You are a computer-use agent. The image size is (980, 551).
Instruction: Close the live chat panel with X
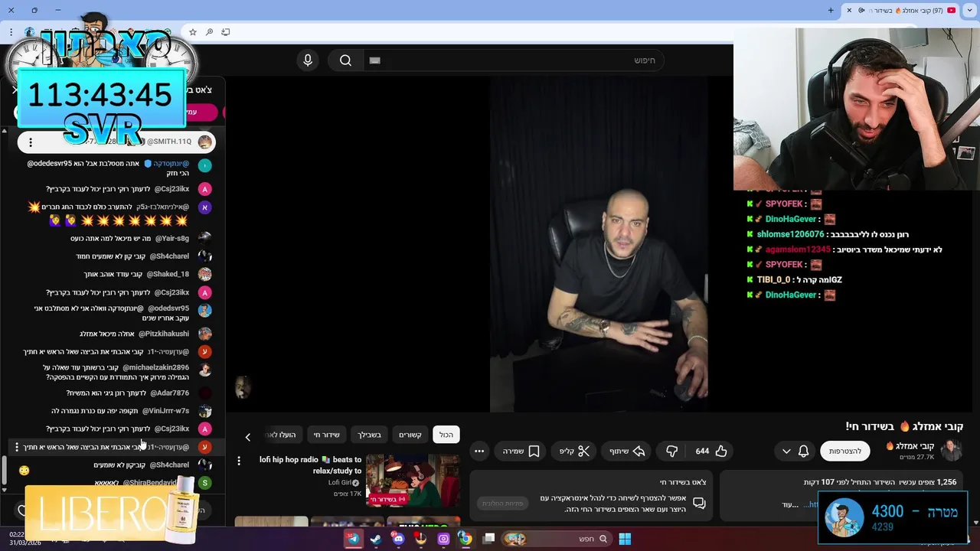click(x=15, y=90)
